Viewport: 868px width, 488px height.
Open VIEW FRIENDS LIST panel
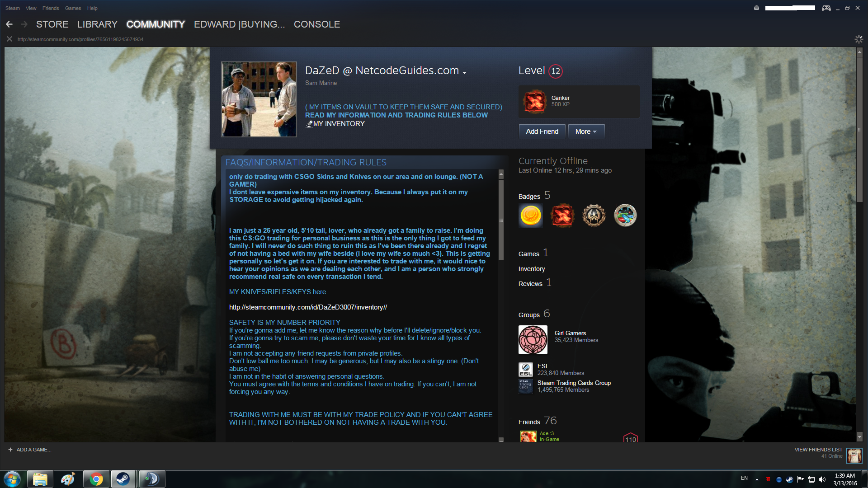point(818,450)
